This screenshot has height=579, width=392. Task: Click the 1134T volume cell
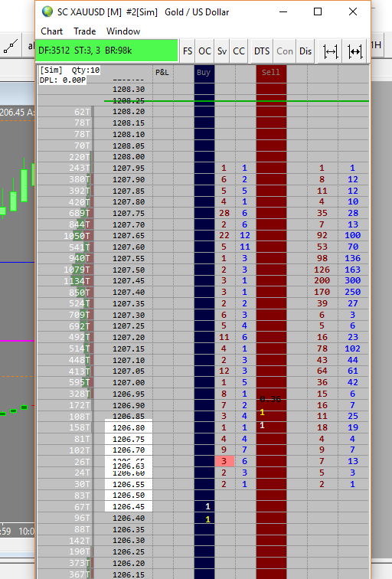[x=77, y=281]
